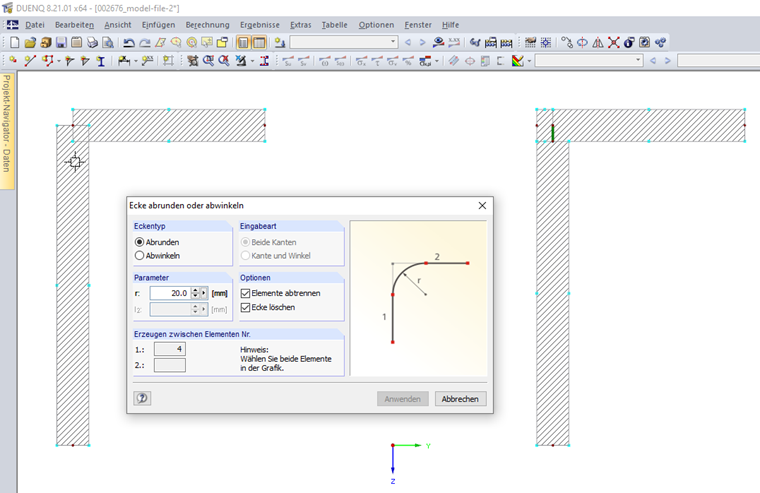Screen dimensions: 760x493
Task: Open the help icon in the dialog
Action: tap(142, 398)
